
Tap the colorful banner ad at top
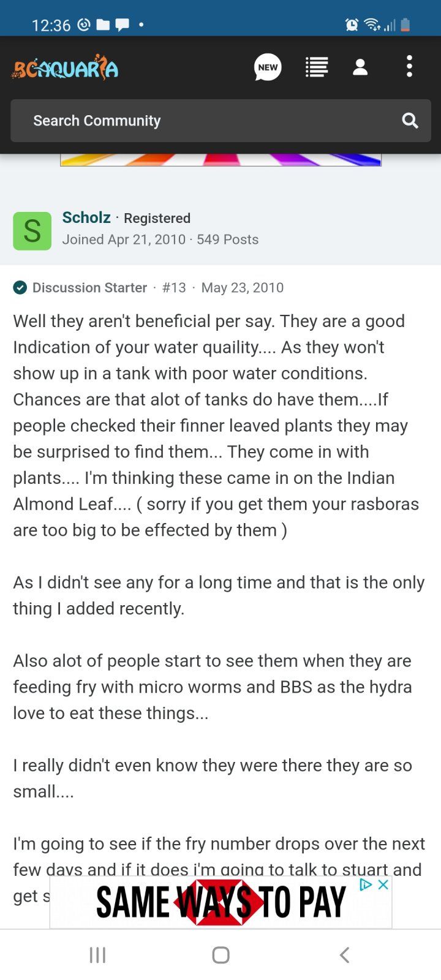221,160
